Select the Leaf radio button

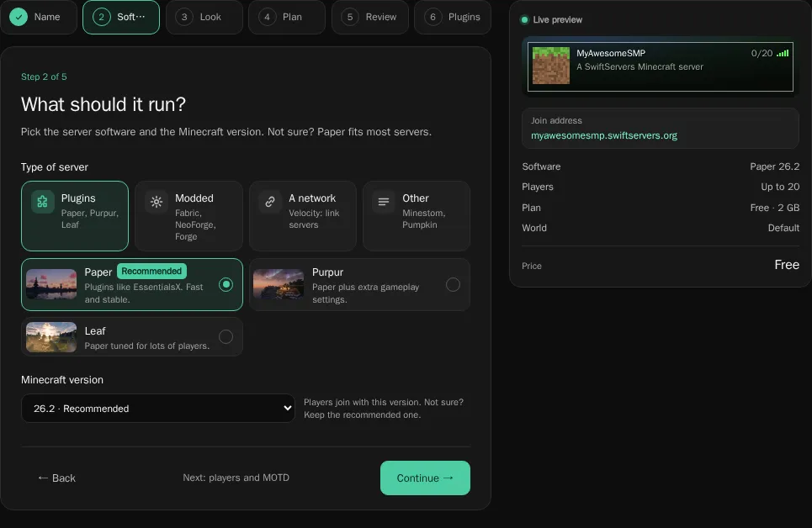pos(226,337)
